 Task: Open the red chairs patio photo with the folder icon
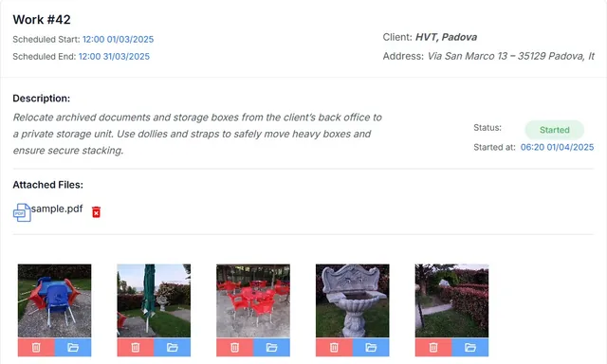click(271, 347)
